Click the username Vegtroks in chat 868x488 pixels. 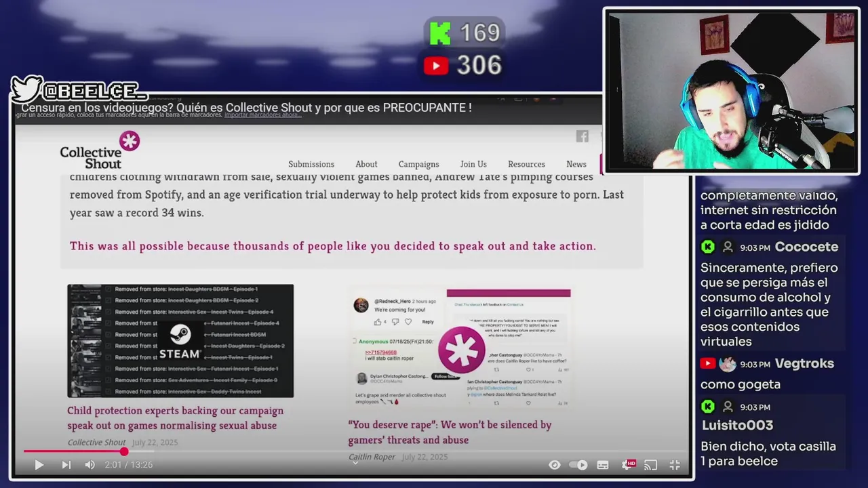[804, 364]
